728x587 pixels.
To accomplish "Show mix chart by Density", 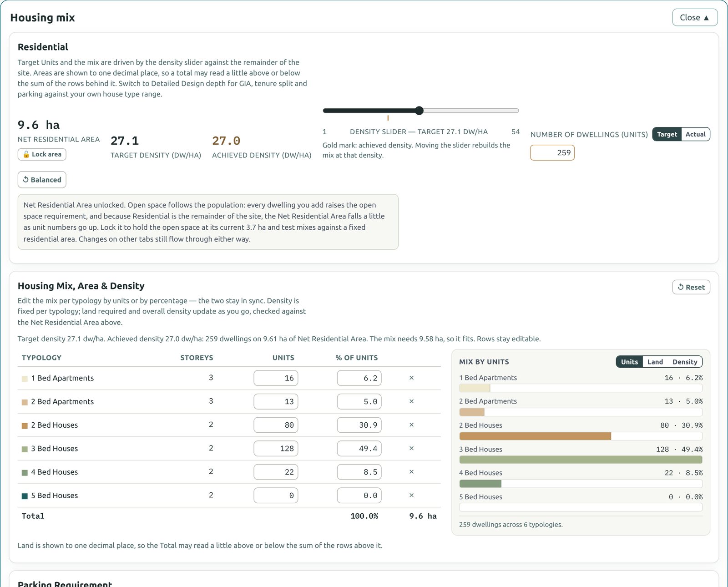I will click(685, 362).
